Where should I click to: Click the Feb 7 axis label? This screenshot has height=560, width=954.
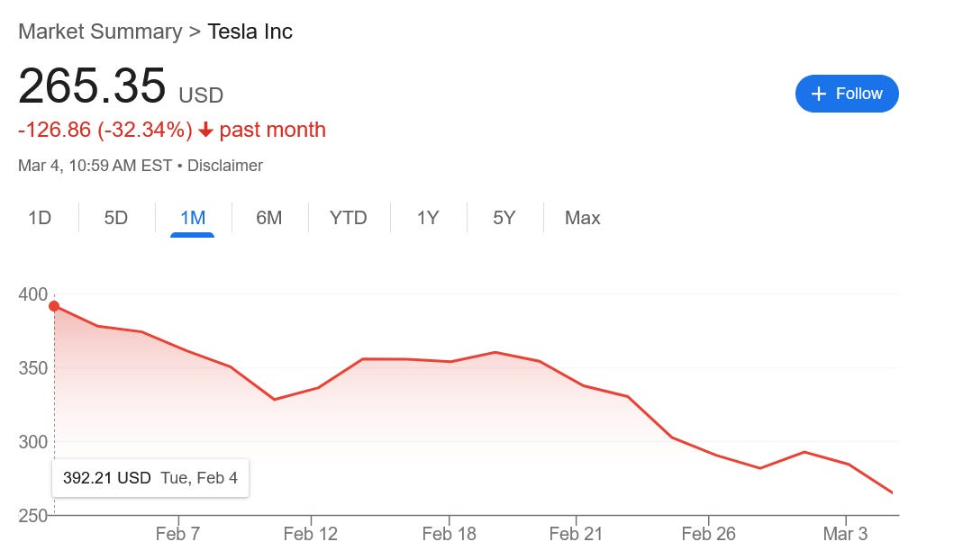177,534
